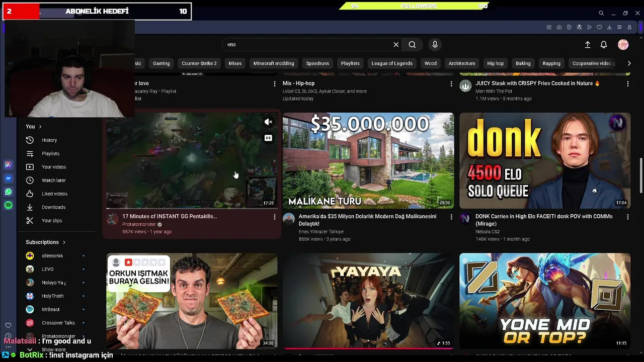Clear the search box with the X
The height and width of the screenshot is (362, 644).
tap(396, 44)
